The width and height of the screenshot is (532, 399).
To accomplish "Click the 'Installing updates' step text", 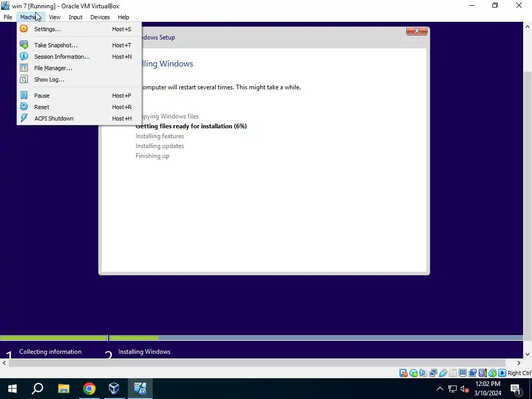I will pyautogui.click(x=159, y=146).
